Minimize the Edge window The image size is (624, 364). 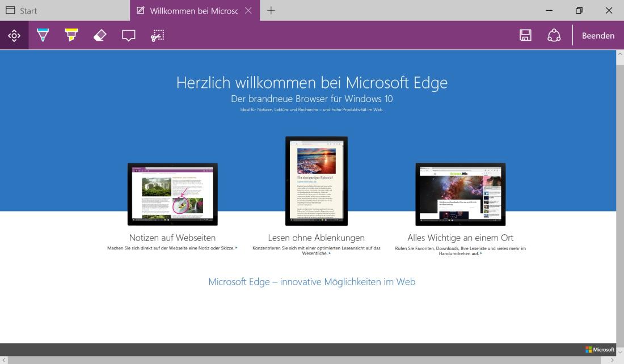tap(549, 11)
